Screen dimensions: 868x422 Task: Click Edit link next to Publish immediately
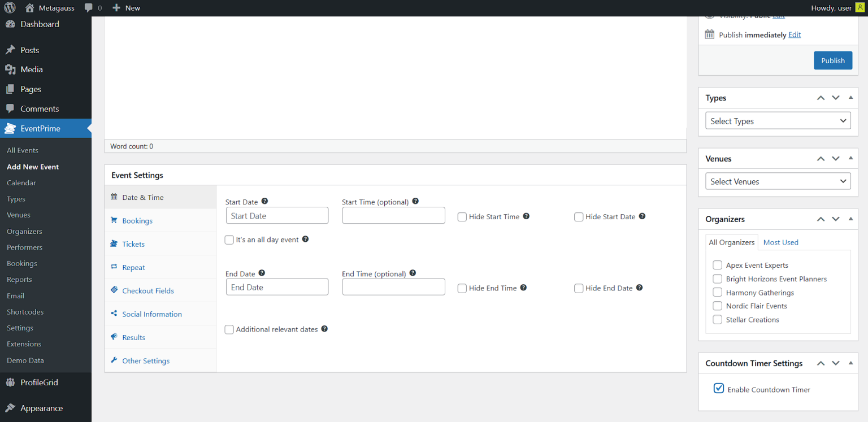[x=795, y=35]
